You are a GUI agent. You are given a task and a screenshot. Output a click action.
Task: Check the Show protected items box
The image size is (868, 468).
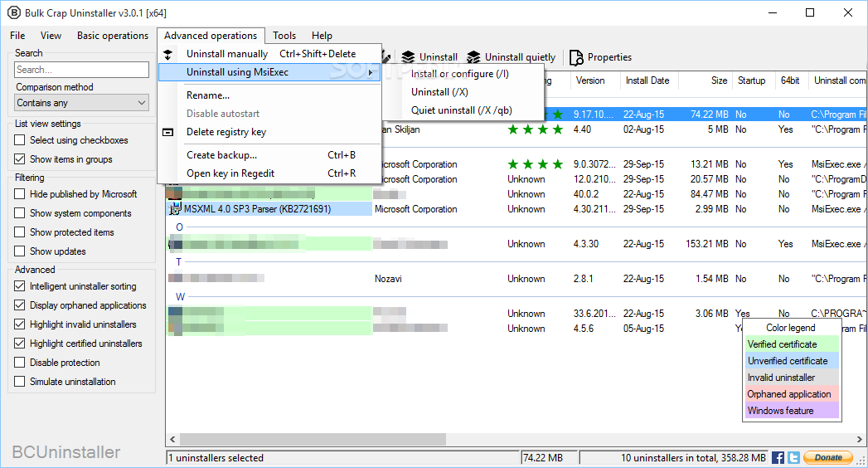coord(20,232)
